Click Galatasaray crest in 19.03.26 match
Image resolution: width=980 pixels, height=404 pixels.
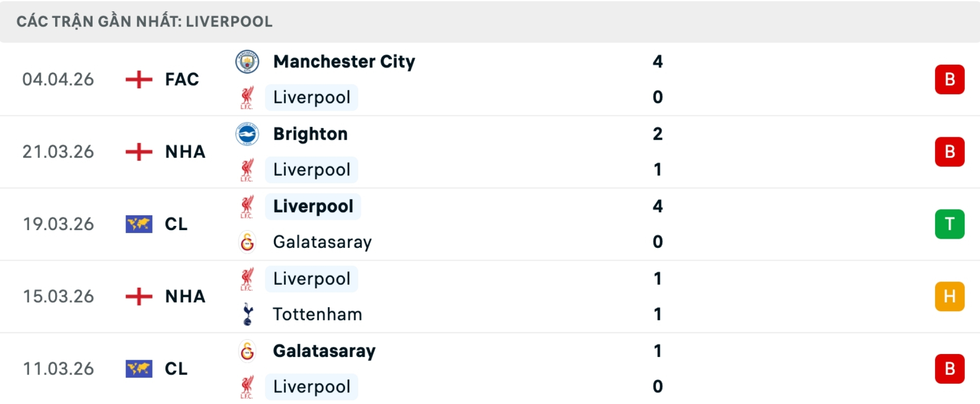[247, 242]
